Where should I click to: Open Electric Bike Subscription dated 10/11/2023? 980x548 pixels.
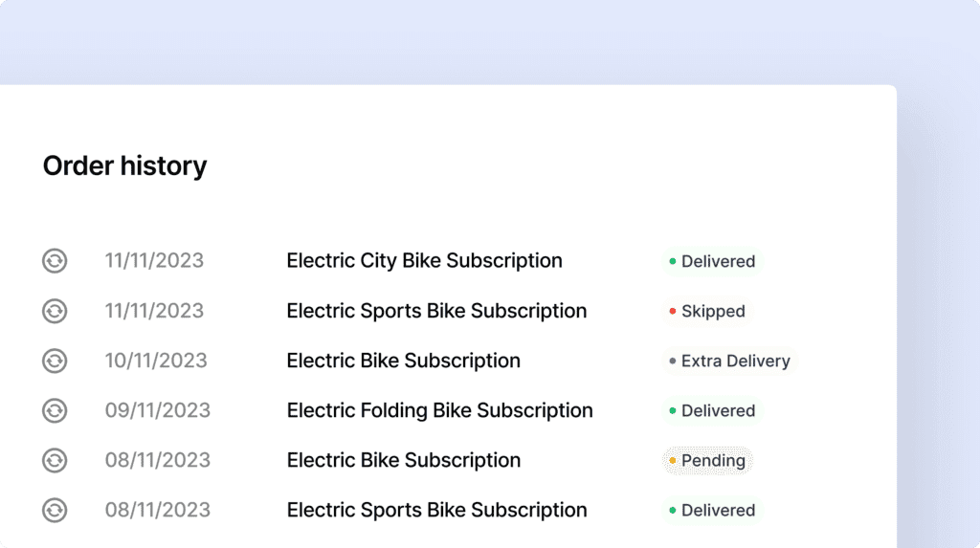[x=404, y=361]
